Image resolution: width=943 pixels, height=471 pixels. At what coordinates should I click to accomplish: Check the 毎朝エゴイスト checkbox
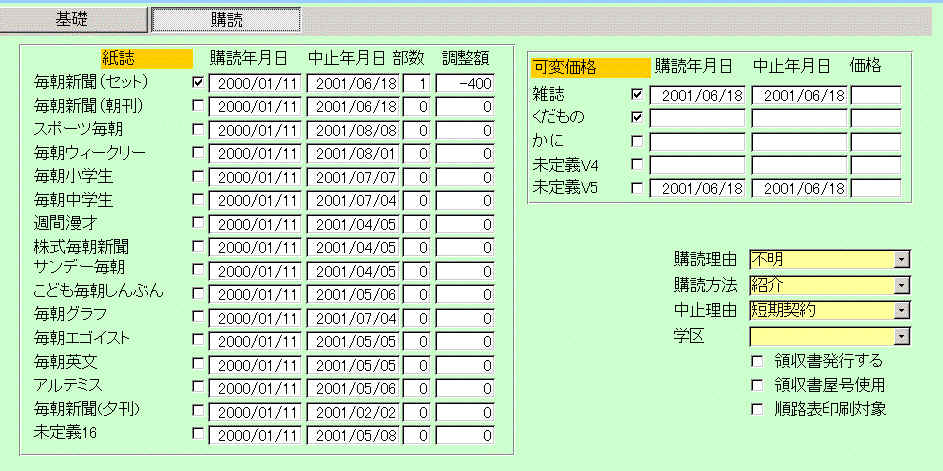coord(198,340)
